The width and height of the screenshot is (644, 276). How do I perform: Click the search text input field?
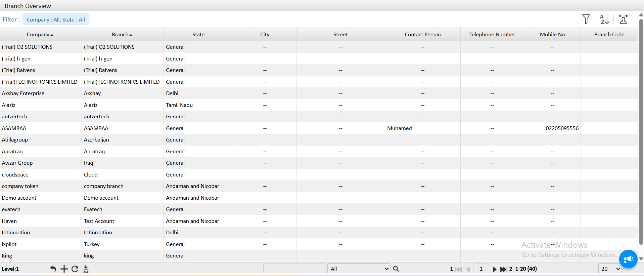pos(294,269)
